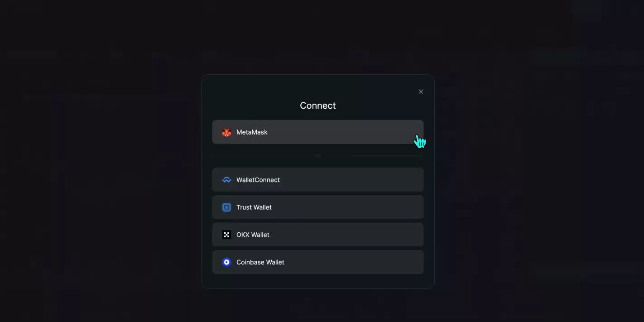Image resolution: width=644 pixels, height=322 pixels.
Task: Pick the Trust Wallet option row
Action: (318, 207)
